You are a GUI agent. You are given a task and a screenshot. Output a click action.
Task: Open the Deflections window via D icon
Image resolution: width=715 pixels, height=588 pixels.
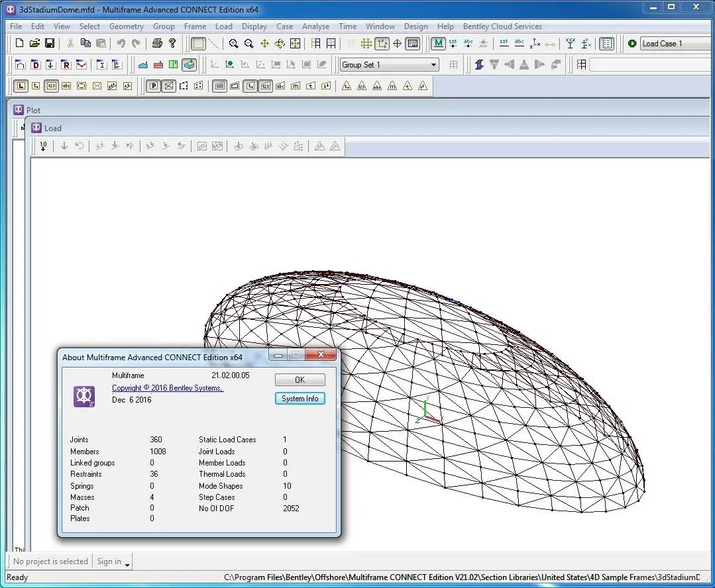(35, 65)
